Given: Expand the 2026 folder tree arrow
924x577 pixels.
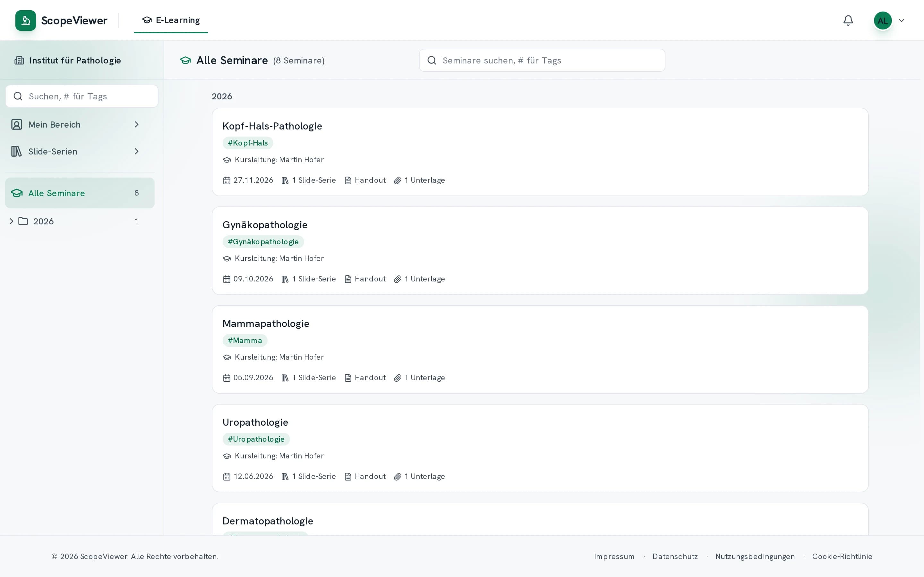Looking at the screenshot, I should 12,221.
